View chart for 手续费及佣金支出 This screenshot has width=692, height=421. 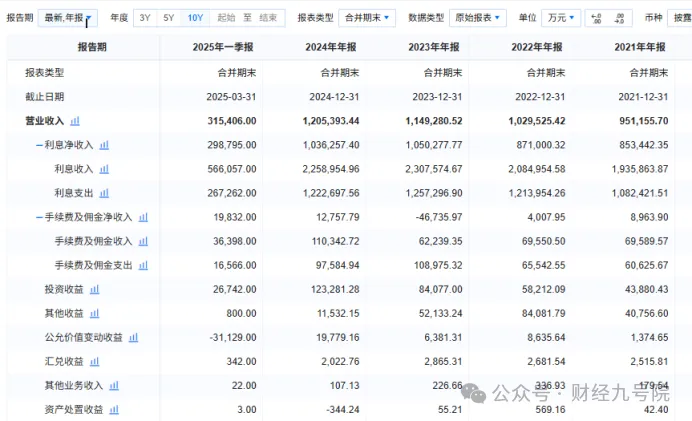143,265
